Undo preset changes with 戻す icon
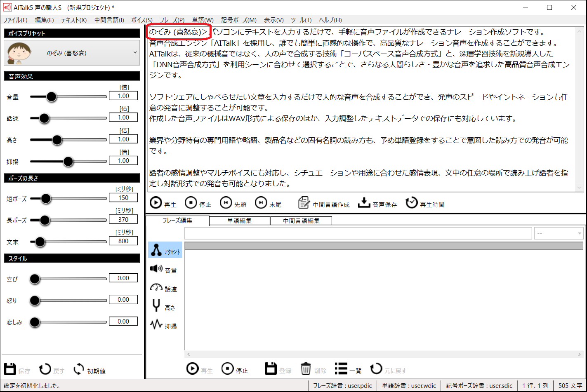 click(x=52, y=369)
